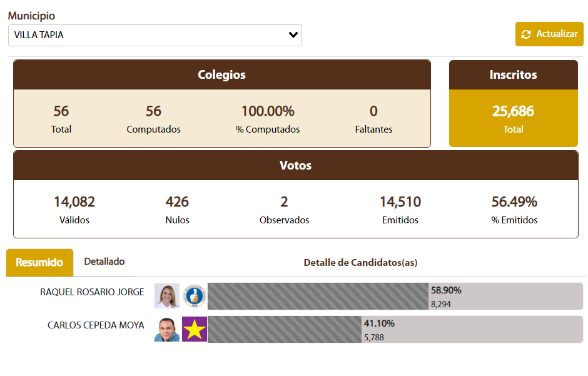Click the Inscritos total 25,686 box
This screenshot has width=588, height=376.
click(x=513, y=118)
